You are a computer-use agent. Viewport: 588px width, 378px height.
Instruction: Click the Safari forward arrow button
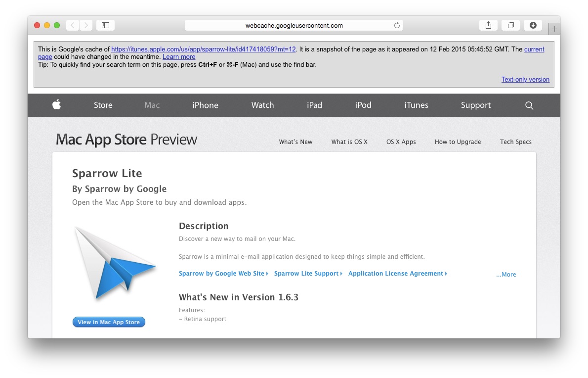[86, 25]
